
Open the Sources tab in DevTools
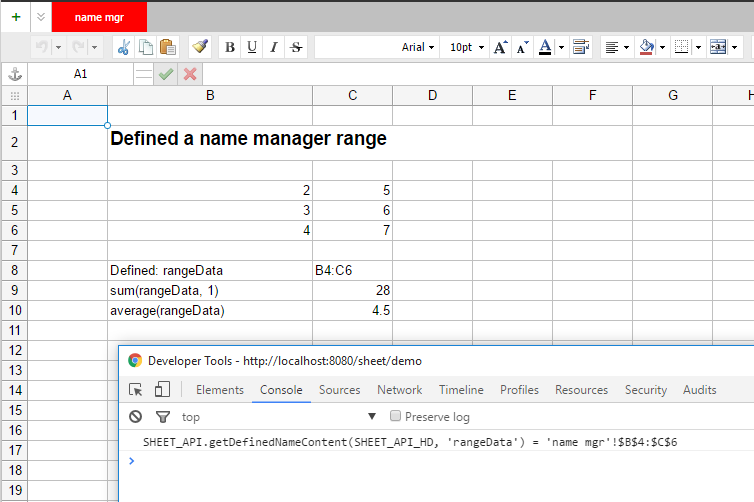339,390
